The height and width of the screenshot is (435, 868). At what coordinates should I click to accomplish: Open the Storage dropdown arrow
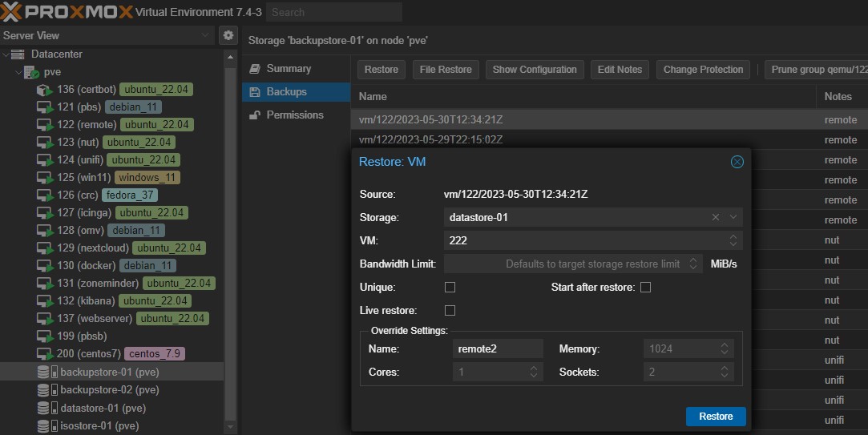pyautogui.click(x=733, y=217)
